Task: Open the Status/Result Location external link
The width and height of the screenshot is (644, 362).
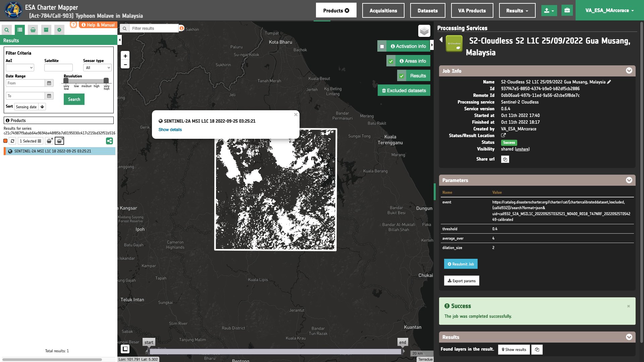Action: 503,135
